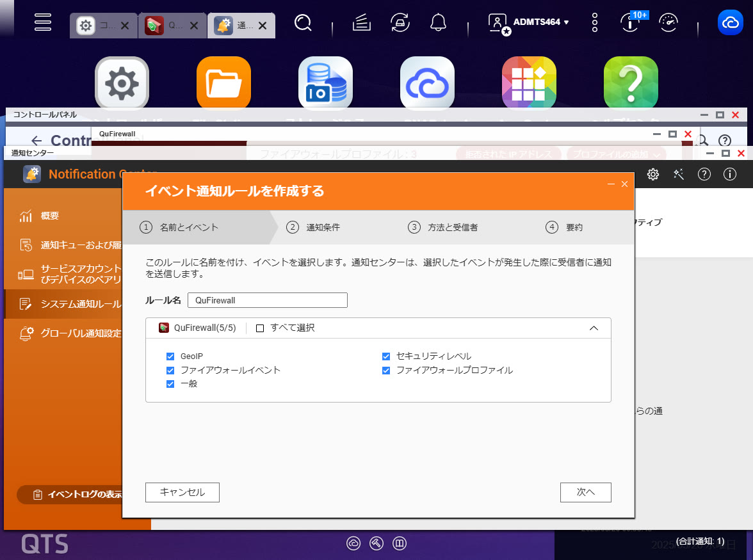Viewport: 753px width, 560px height.
Task: Select システム通知ルール in the sidebar
Action: point(63,304)
